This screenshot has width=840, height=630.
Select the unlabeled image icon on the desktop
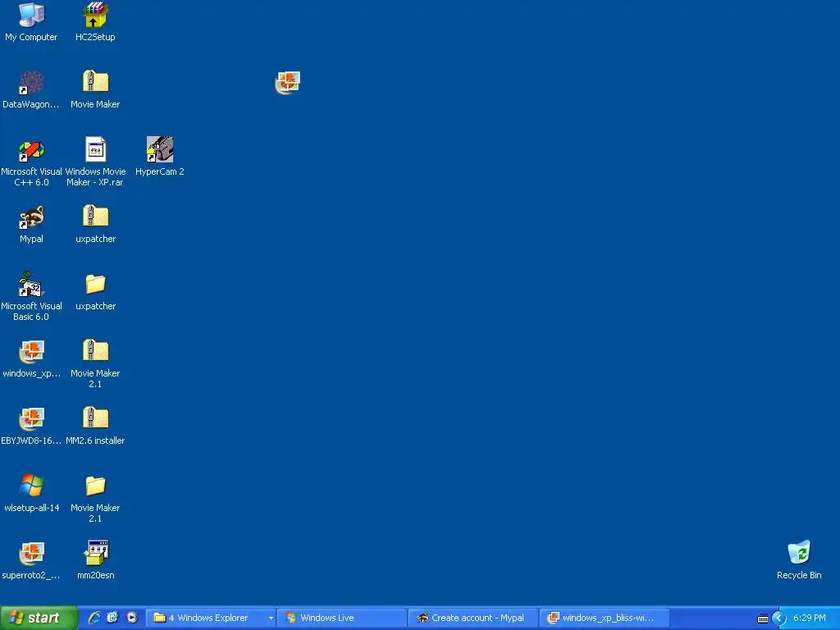288,83
